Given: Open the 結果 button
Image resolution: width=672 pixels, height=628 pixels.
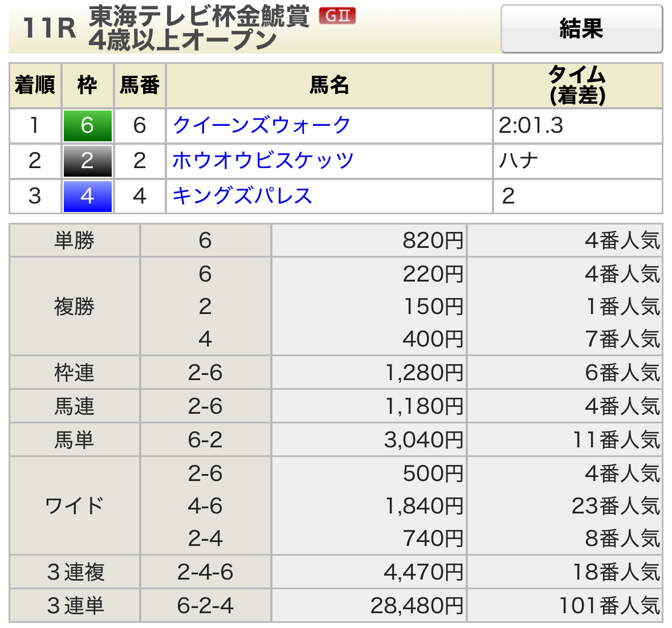Looking at the screenshot, I should (581, 28).
